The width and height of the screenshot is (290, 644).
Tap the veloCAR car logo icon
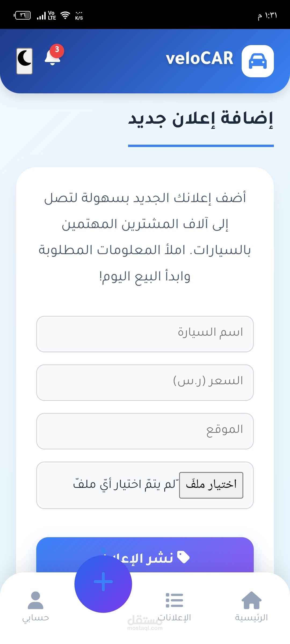click(x=258, y=61)
